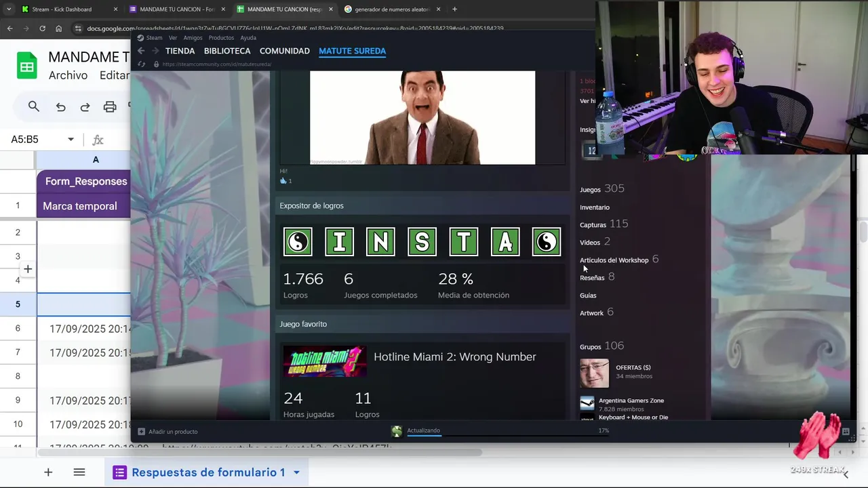868x488 pixels.
Task: Open Capturas 115 link
Action: point(604,224)
